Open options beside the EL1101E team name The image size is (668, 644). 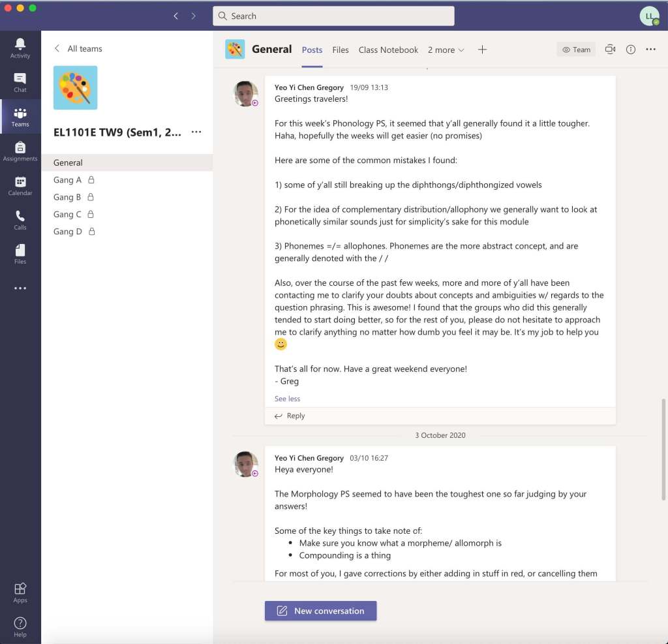pos(196,132)
